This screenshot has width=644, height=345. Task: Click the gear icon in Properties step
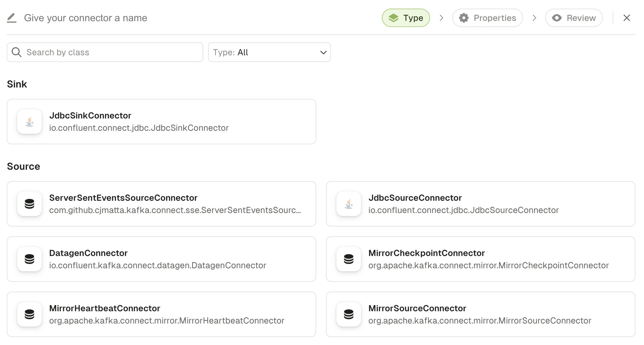[464, 18]
